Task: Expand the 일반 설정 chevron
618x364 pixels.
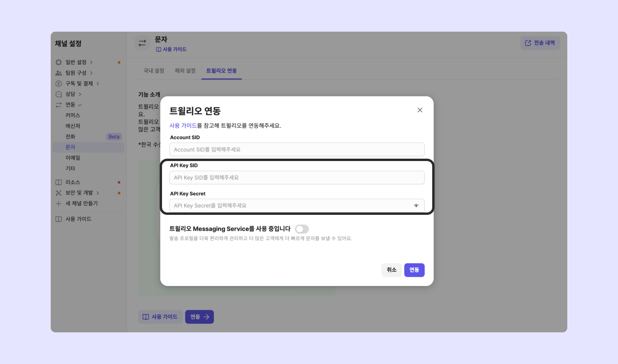Action: point(92,62)
